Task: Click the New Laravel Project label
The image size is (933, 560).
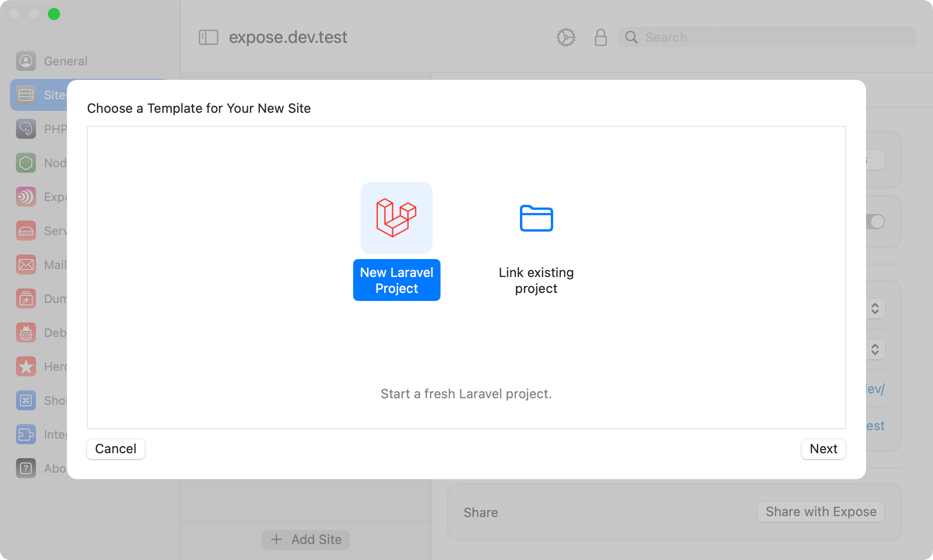Action: (397, 280)
